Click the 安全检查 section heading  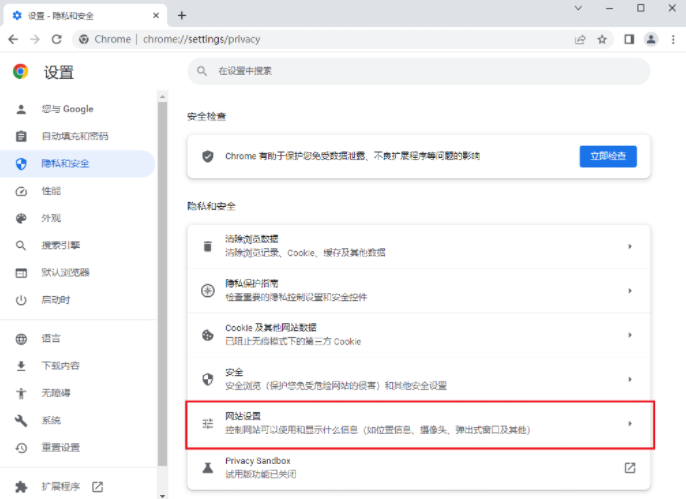click(x=206, y=117)
